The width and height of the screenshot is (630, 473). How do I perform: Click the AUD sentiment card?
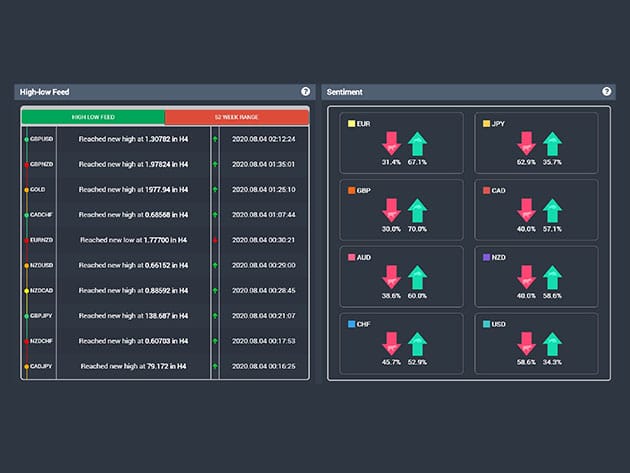coord(402,276)
